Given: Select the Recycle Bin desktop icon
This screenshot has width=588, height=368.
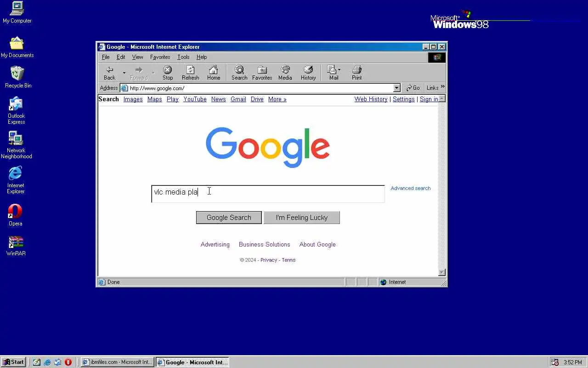Looking at the screenshot, I should (x=18, y=77).
